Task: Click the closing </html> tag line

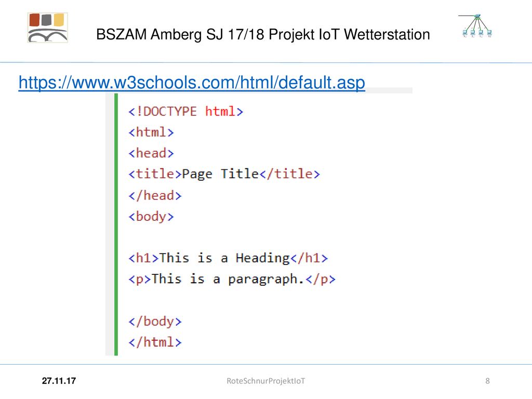Action: (155, 342)
